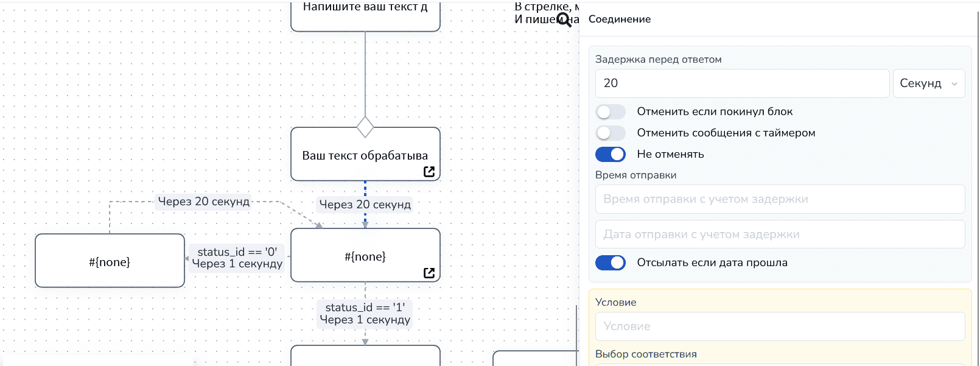Focus the 'Условие' condition input
980x366 pixels.
(x=780, y=326)
